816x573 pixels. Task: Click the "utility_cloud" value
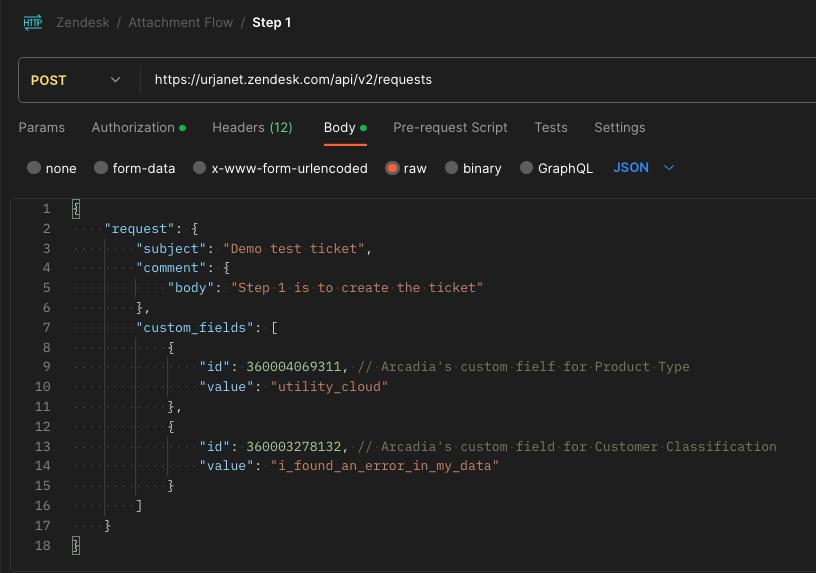click(329, 387)
